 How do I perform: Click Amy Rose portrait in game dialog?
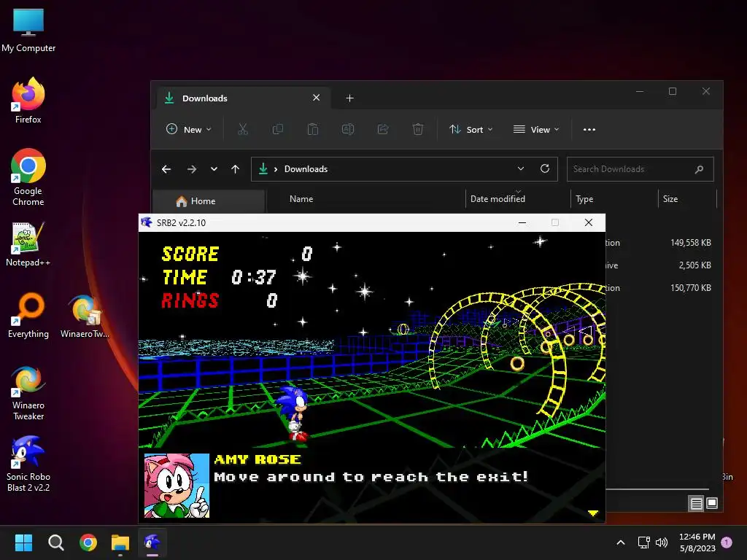pyautogui.click(x=177, y=485)
